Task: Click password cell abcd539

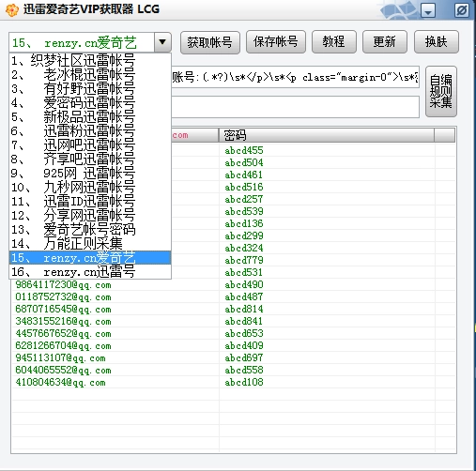Action: coord(244,211)
